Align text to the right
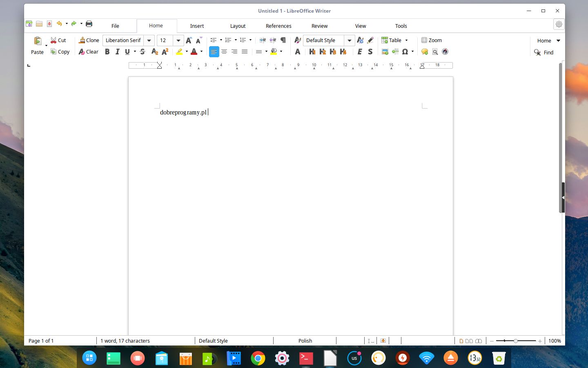The width and height of the screenshot is (588, 368). coord(234,52)
